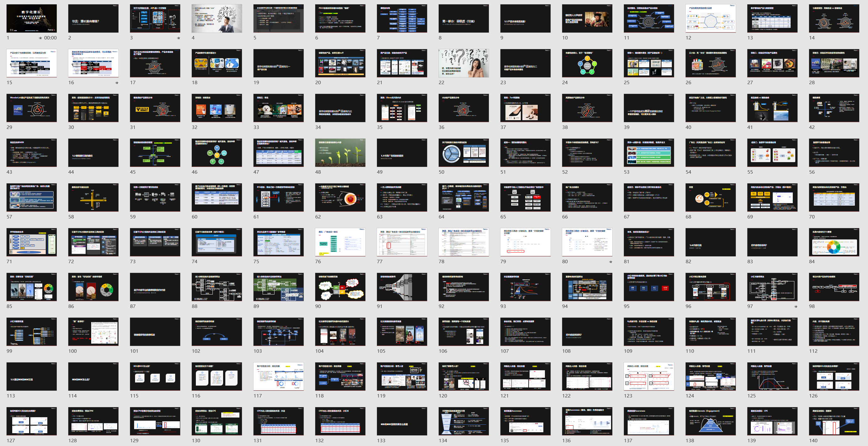Select slide 138 blue pyramid thumbnail
The height and width of the screenshot is (446, 868).
coord(710,421)
